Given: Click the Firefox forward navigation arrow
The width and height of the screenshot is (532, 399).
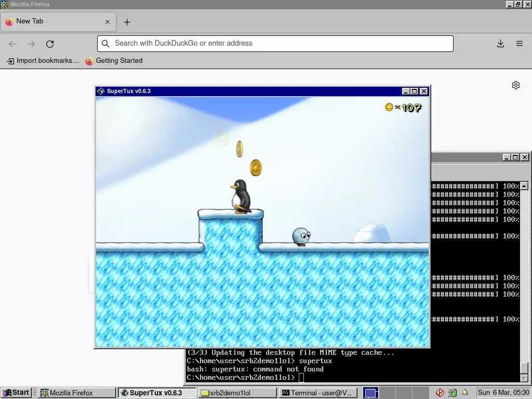Looking at the screenshot, I should point(31,44).
